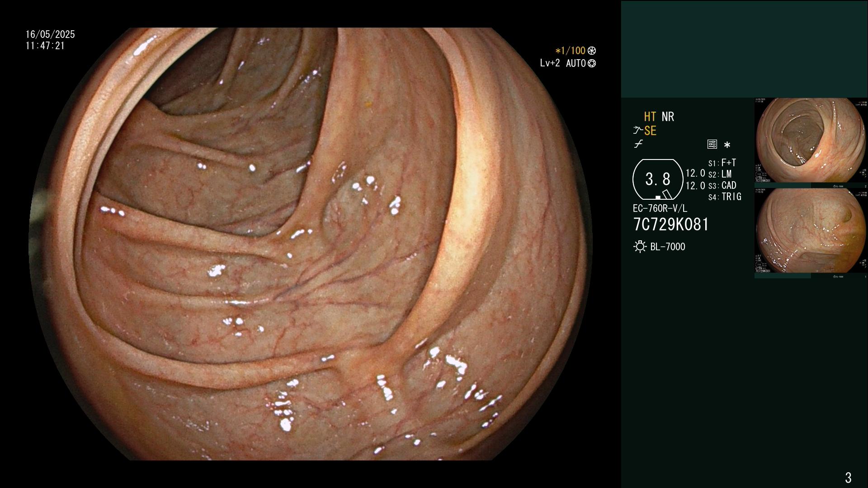Click the asterisk indicator beside sliders icon

[727, 145]
